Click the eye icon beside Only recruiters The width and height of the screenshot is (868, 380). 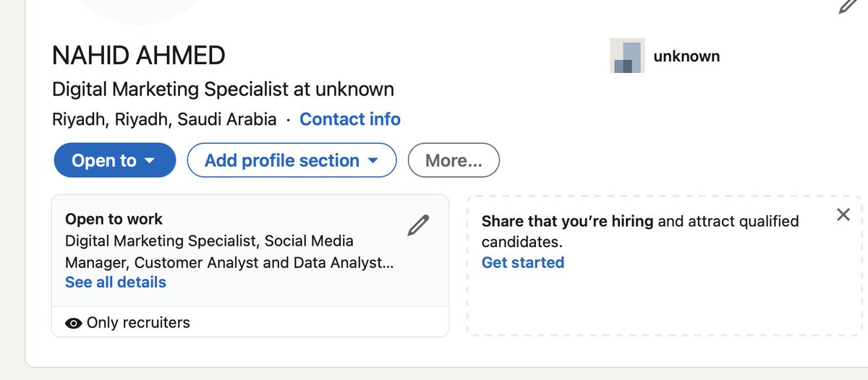click(x=73, y=323)
